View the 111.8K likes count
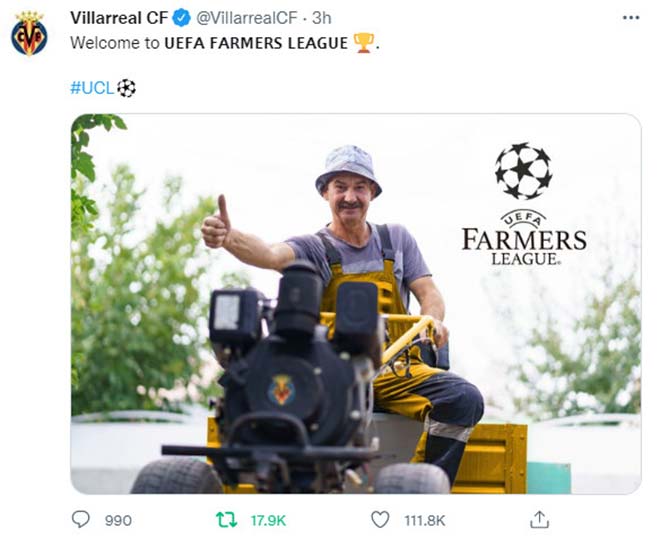The width and height of the screenshot is (660, 538). coord(425,520)
